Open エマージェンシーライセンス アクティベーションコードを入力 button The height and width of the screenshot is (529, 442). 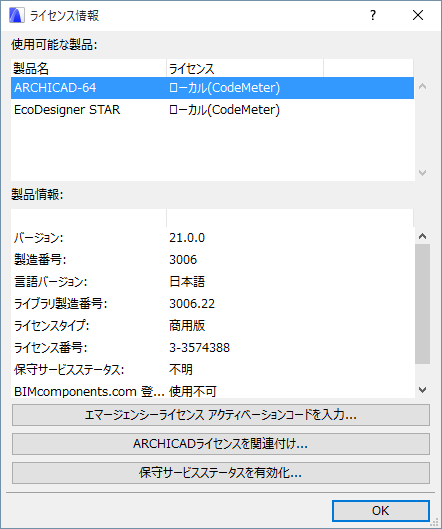pyautogui.click(x=221, y=415)
